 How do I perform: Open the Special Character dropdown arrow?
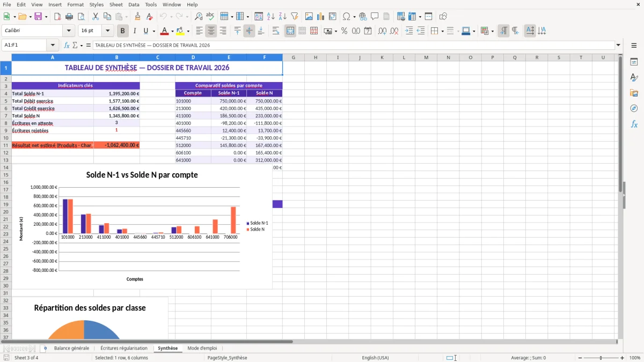pyautogui.click(x=355, y=17)
